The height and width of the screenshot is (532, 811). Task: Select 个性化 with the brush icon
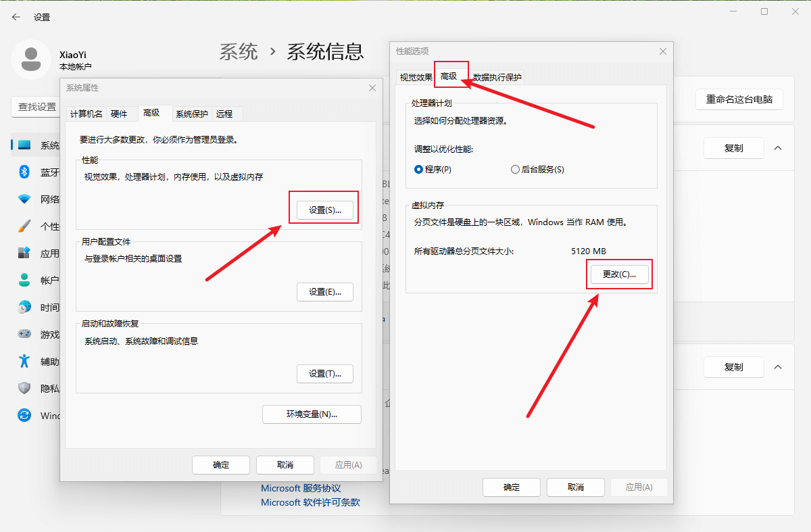click(24, 226)
